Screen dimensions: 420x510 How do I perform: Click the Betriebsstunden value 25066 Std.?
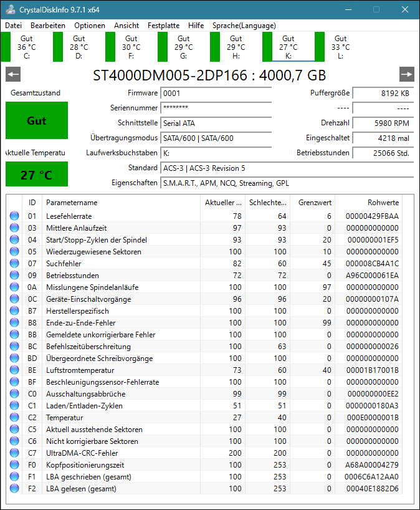(x=383, y=153)
